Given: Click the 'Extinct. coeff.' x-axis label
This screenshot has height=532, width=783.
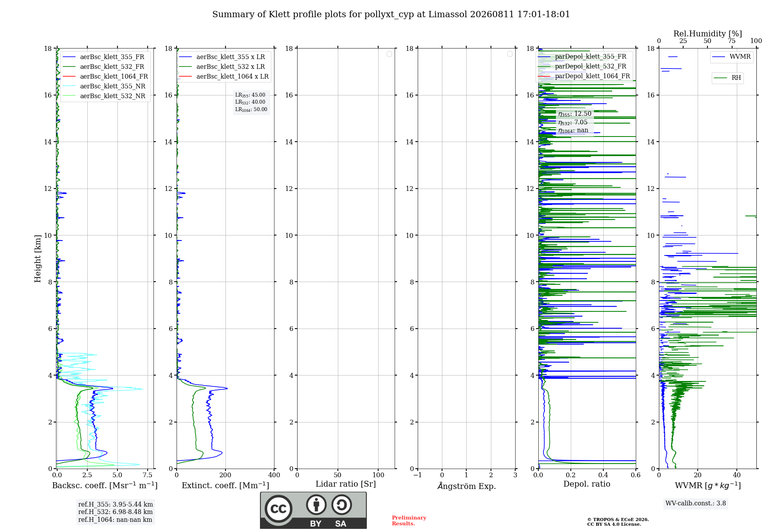Looking at the screenshot, I should (226, 485).
